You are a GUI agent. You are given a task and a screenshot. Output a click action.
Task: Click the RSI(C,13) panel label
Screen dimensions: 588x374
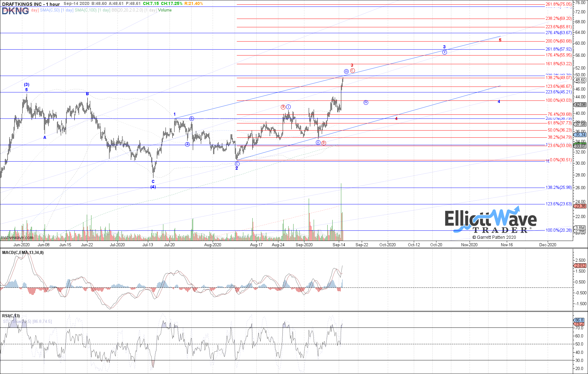pos(11,316)
